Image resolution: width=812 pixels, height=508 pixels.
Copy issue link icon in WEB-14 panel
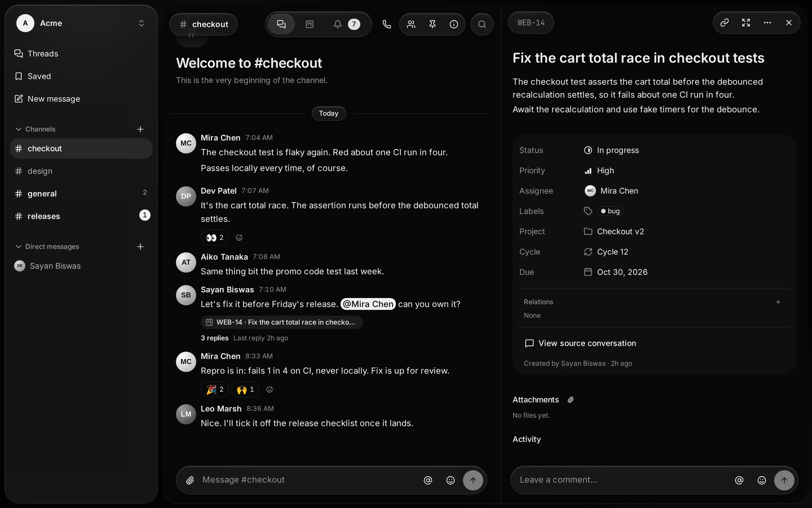pyautogui.click(x=724, y=23)
